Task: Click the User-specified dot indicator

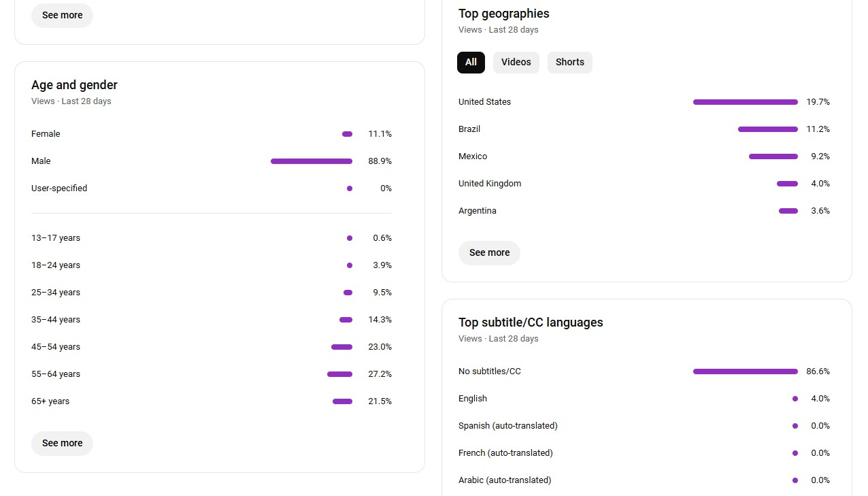Action: coord(350,188)
